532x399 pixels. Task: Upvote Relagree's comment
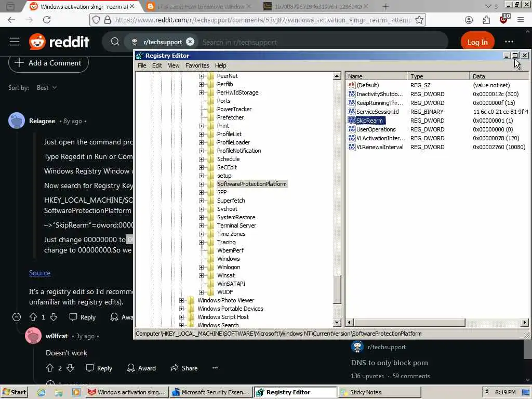click(x=33, y=317)
